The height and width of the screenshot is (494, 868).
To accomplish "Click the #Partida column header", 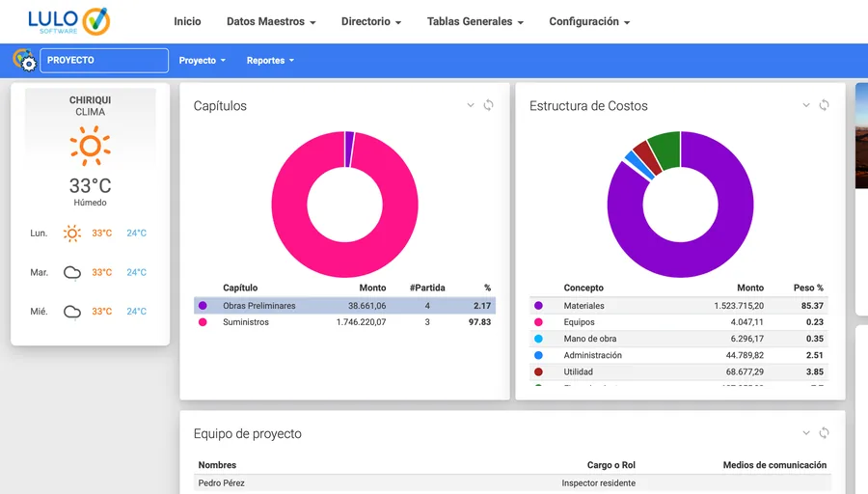I will pyautogui.click(x=427, y=288).
